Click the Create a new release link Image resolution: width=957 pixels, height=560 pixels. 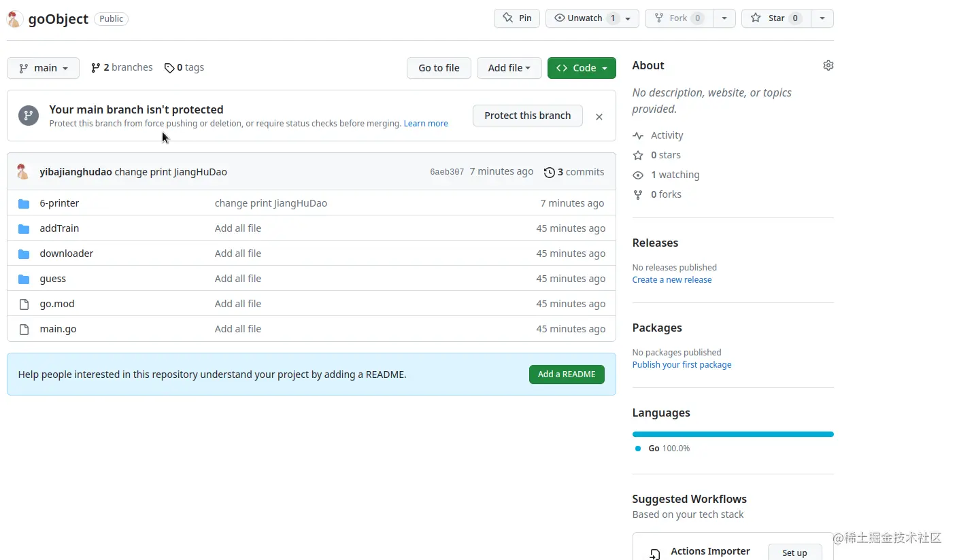coord(672,280)
